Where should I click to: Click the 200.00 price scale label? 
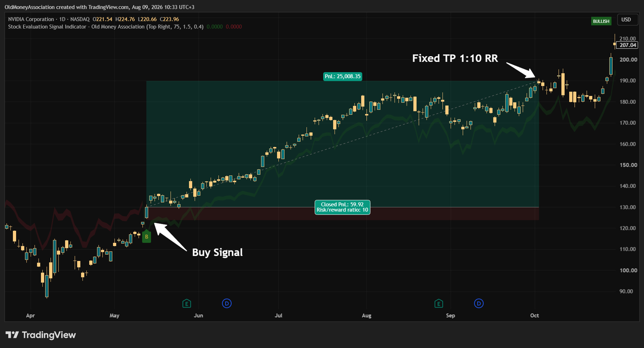628,60
